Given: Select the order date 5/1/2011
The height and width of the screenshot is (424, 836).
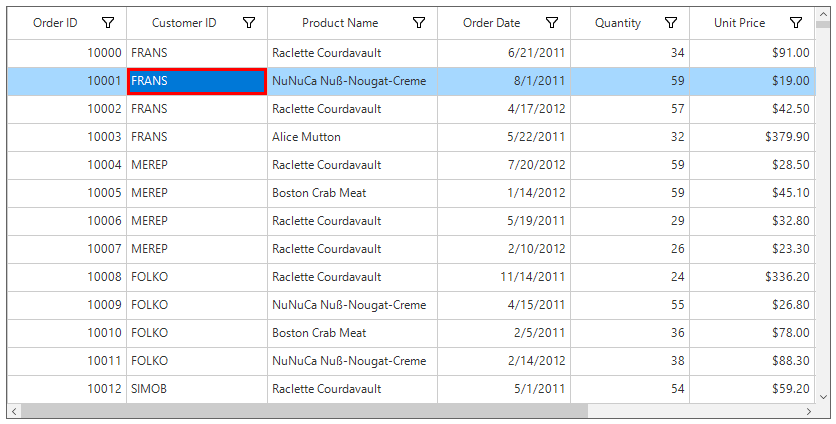Looking at the screenshot, I should tap(504, 389).
